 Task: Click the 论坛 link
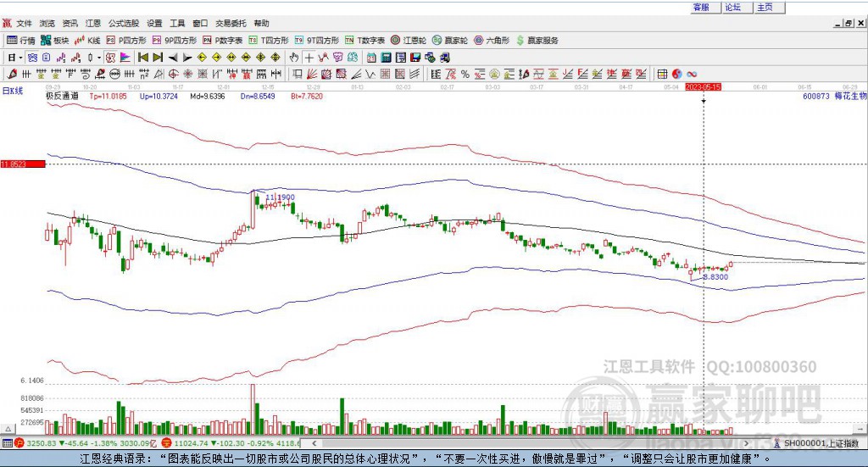(733, 7)
